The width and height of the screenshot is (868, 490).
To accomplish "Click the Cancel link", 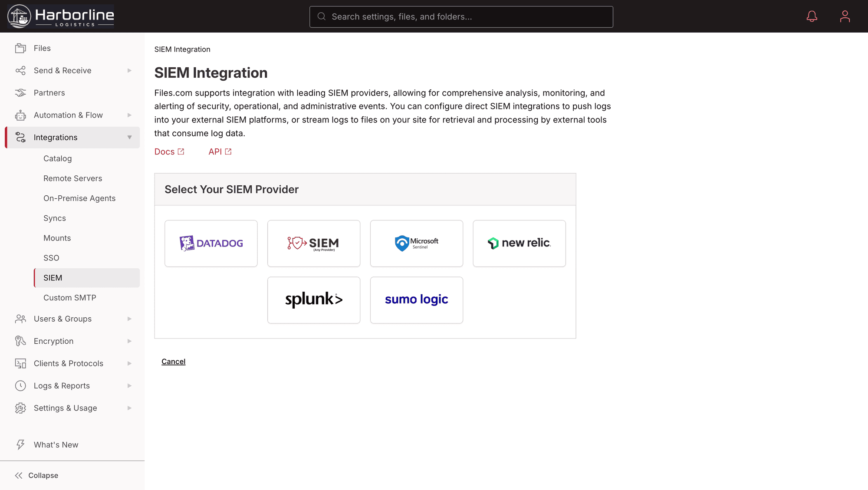I will (174, 362).
